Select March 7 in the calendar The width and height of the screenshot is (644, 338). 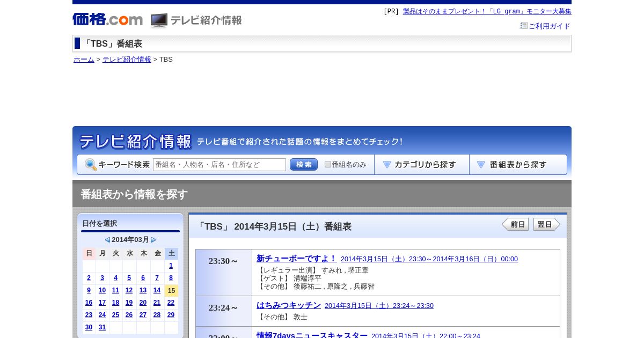(x=157, y=278)
